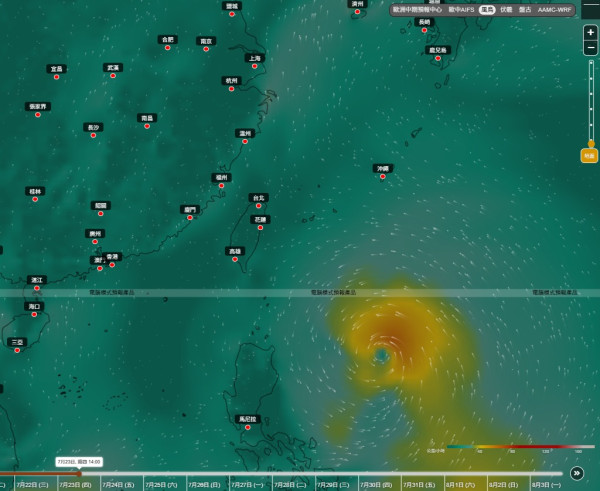
Task: Choose the 盤古 forecast model
Action: [525, 10]
